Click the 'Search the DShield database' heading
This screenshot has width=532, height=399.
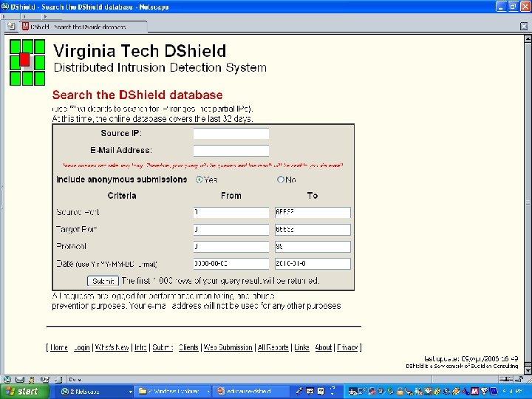pyautogui.click(x=137, y=95)
